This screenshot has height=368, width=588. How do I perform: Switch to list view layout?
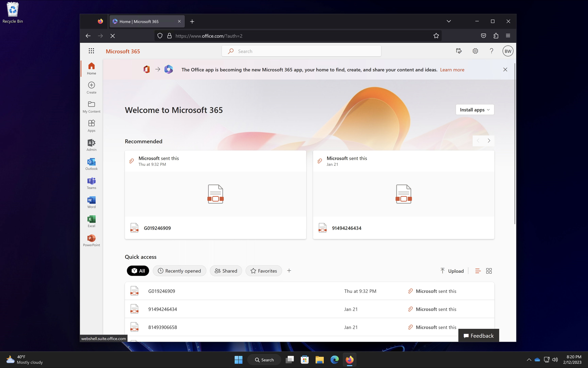(x=478, y=271)
